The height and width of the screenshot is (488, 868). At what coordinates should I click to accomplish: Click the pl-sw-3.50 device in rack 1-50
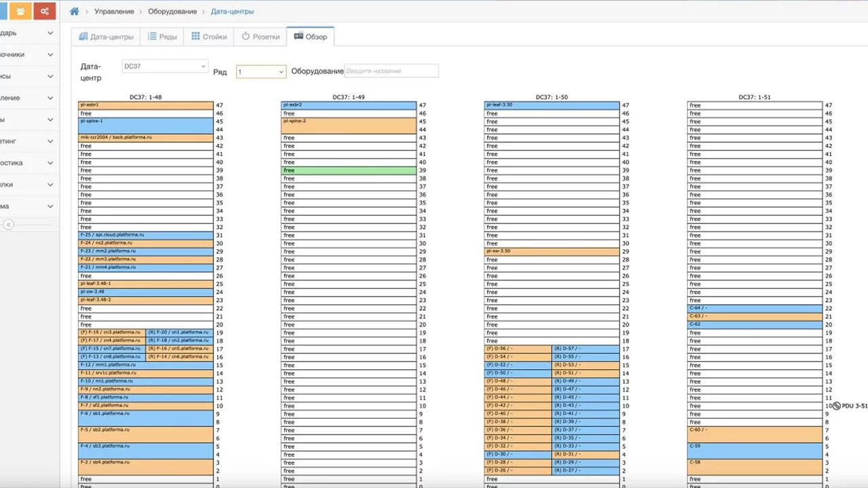coord(551,251)
